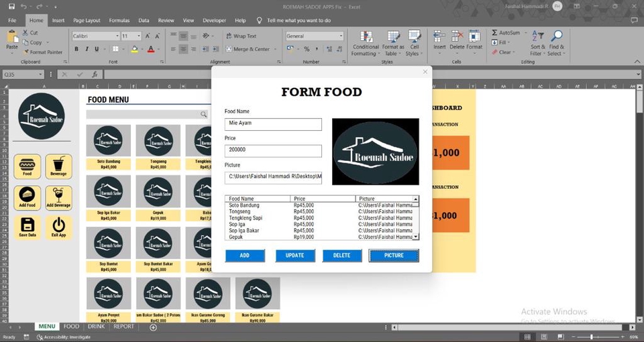Screen dimensions: 644x342
Task: Toggle Bold formatting
Action: pyautogui.click(x=76, y=49)
